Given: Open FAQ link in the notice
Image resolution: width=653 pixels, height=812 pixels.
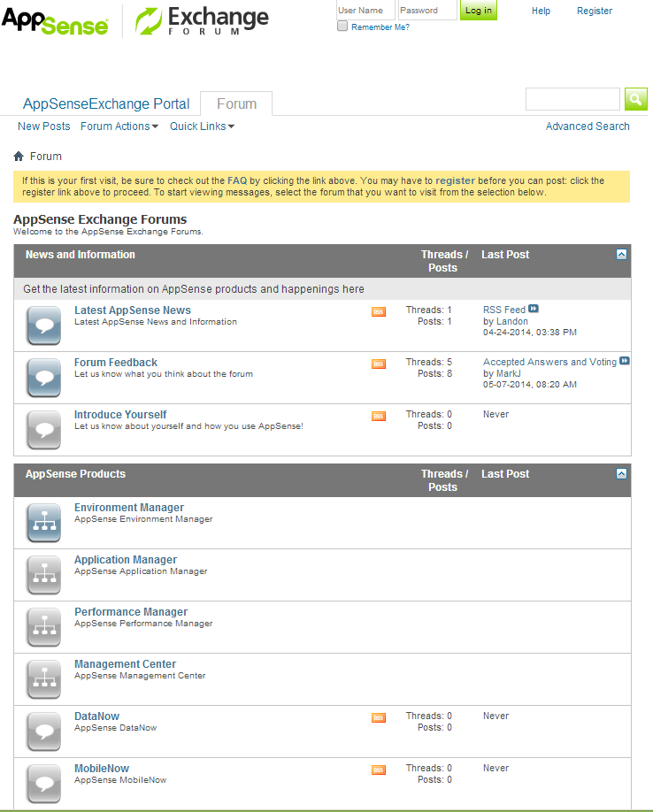Looking at the screenshot, I should pyautogui.click(x=237, y=180).
